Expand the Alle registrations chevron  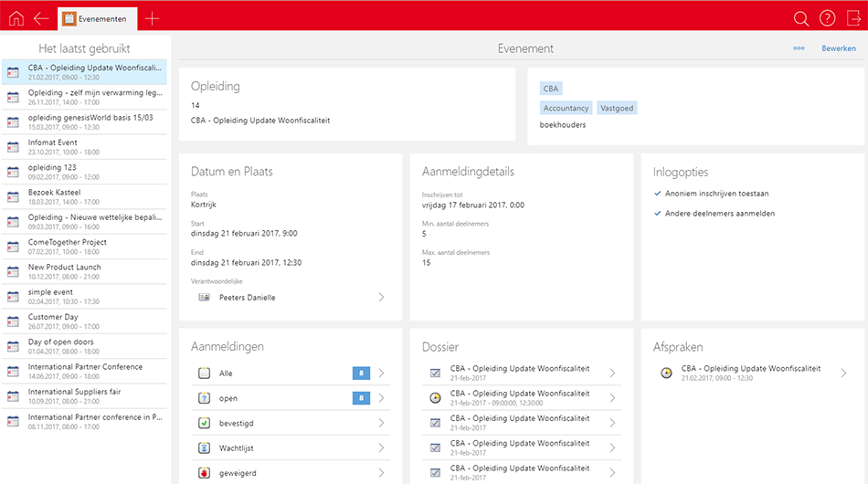click(381, 373)
